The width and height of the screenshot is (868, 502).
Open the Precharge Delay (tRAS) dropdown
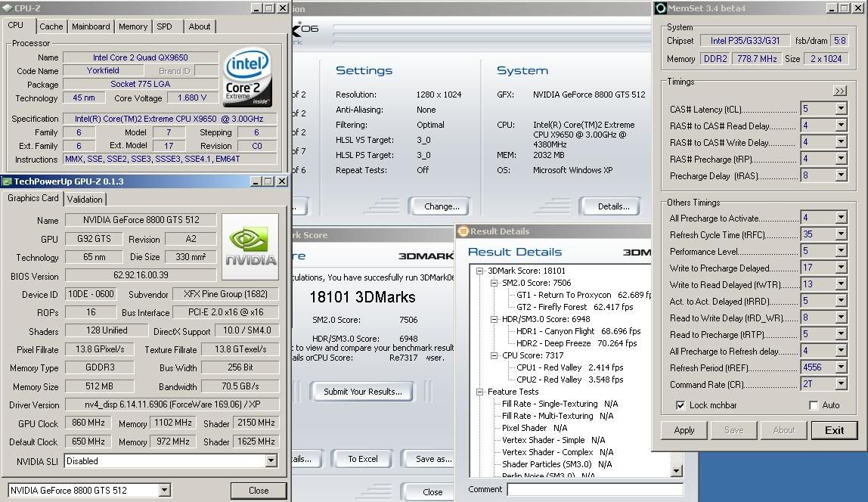pos(841,175)
